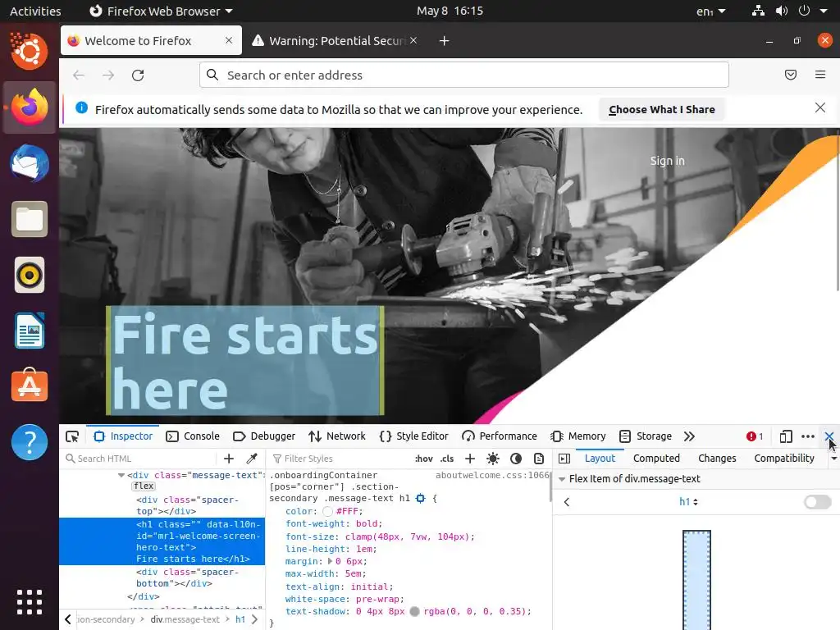
Task: Expand the margin shorthand property arrow
Action: pos(330,561)
